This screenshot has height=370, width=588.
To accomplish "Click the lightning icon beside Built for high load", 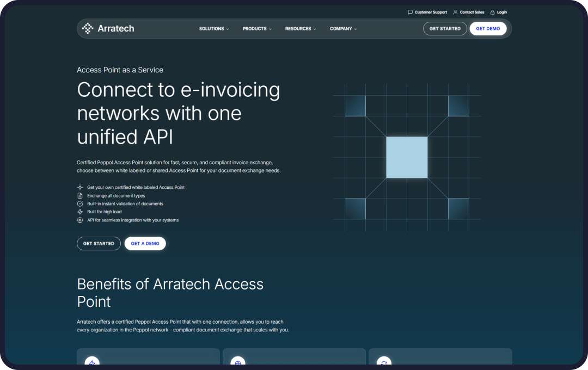I will [x=80, y=212].
